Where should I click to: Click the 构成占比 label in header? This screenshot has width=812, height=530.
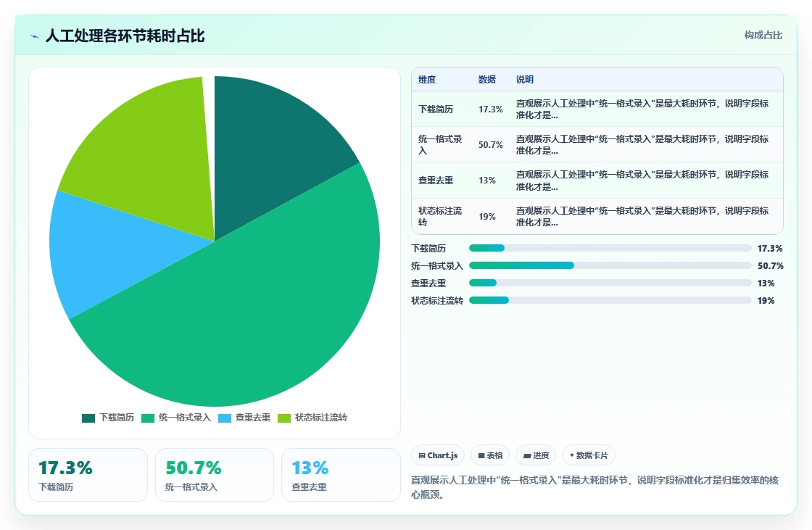[763, 36]
